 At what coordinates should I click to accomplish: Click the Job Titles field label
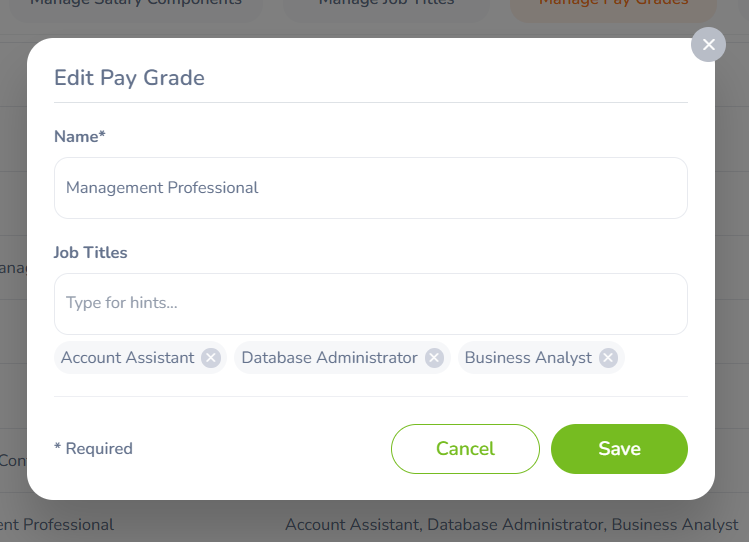click(x=90, y=253)
